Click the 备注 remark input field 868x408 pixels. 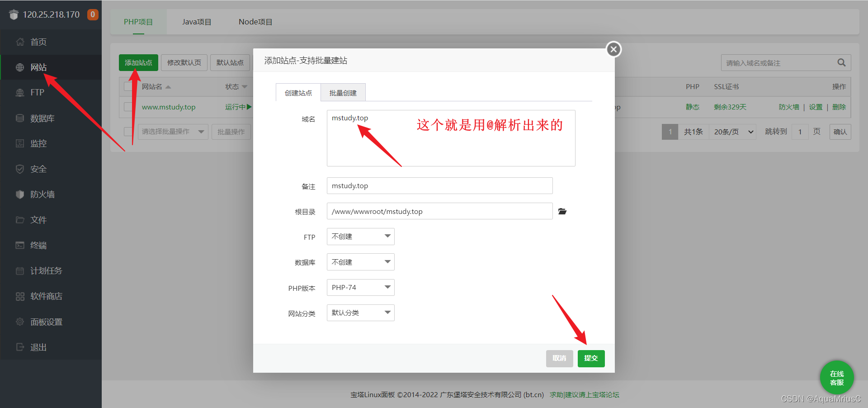click(x=439, y=186)
